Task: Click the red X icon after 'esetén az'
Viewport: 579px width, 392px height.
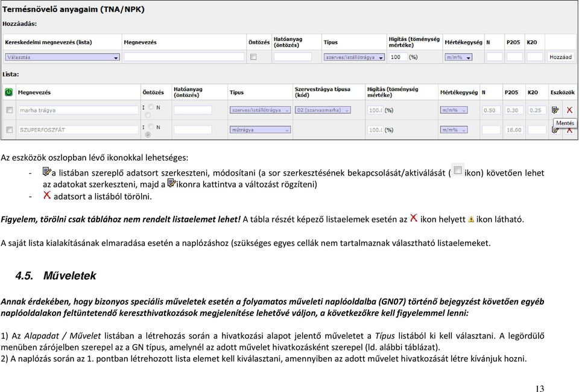Action: pos(414,218)
